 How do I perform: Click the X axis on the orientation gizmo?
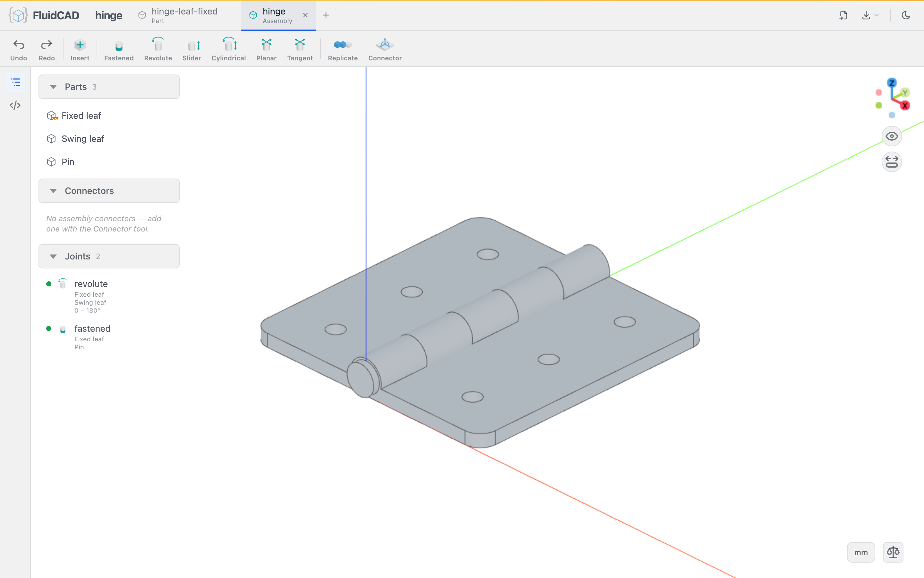pyautogui.click(x=905, y=106)
